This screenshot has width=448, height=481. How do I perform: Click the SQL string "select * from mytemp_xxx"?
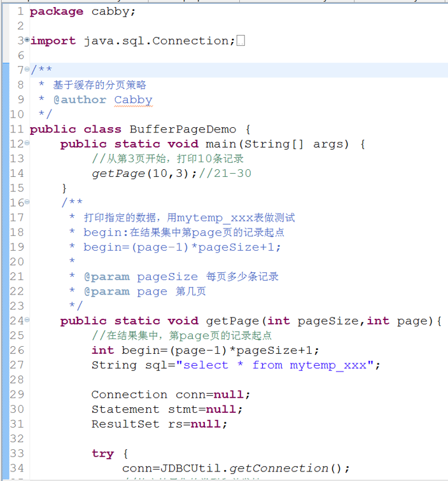point(275,365)
